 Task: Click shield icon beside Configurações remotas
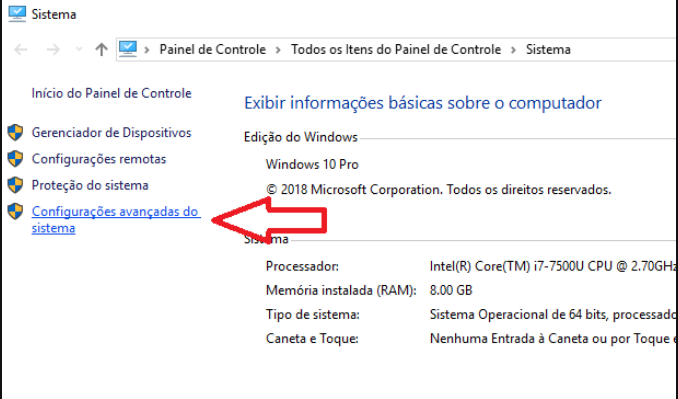pyautogui.click(x=16, y=159)
